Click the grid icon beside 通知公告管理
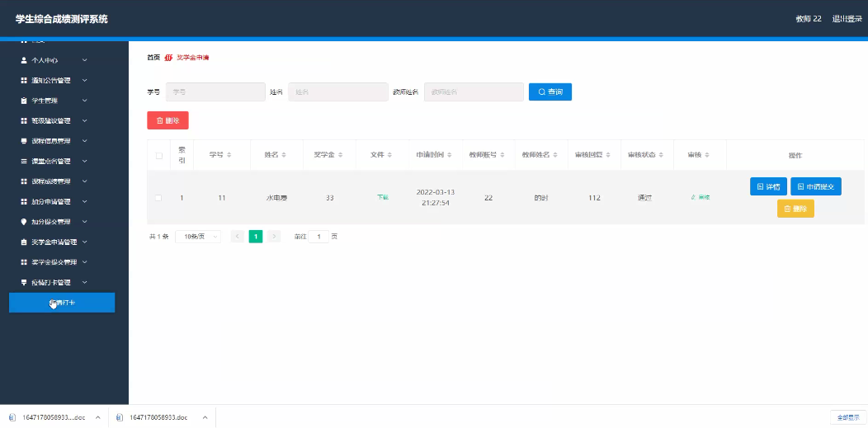868x428 pixels. [x=23, y=80]
